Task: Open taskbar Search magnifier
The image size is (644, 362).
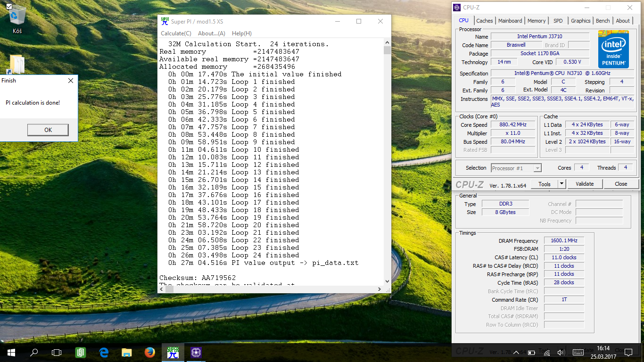Action: (34, 352)
